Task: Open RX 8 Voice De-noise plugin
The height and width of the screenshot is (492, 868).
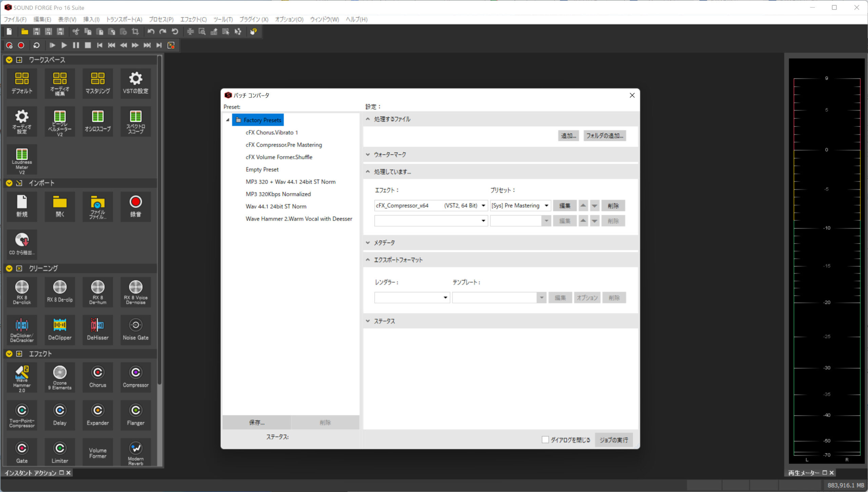Action: pyautogui.click(x=136, y=292)
